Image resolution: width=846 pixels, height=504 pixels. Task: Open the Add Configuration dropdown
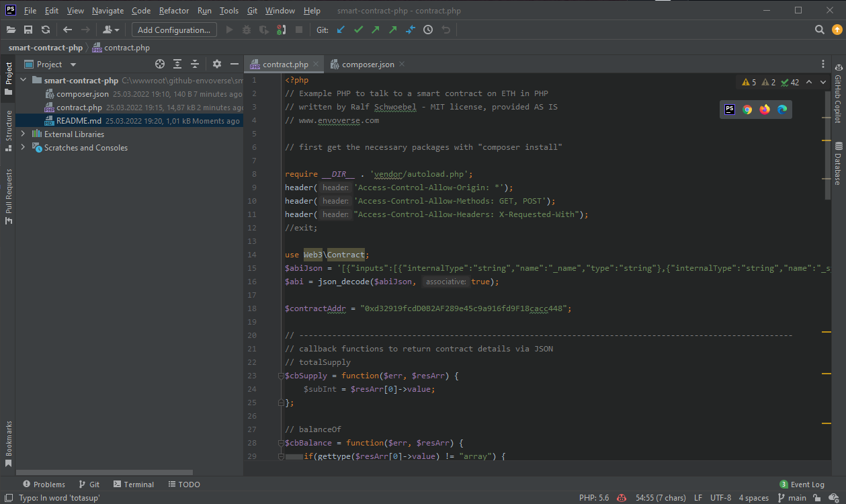[x=173, y=30]
